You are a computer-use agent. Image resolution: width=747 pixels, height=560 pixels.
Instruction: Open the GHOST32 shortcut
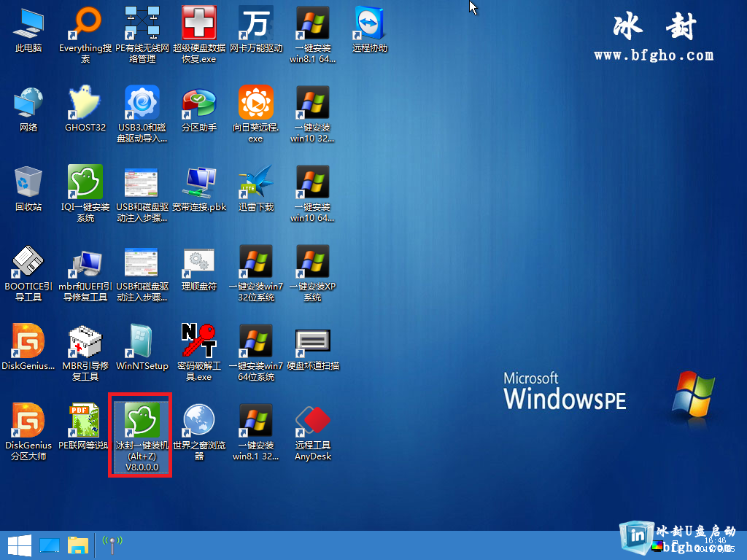click(x=85, y=109)
